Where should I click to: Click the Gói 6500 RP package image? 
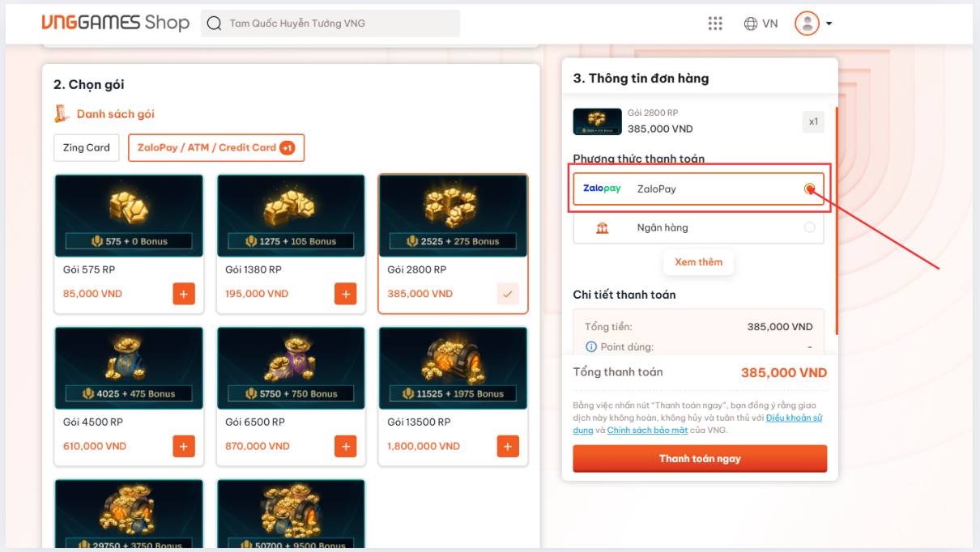(291, 368)
